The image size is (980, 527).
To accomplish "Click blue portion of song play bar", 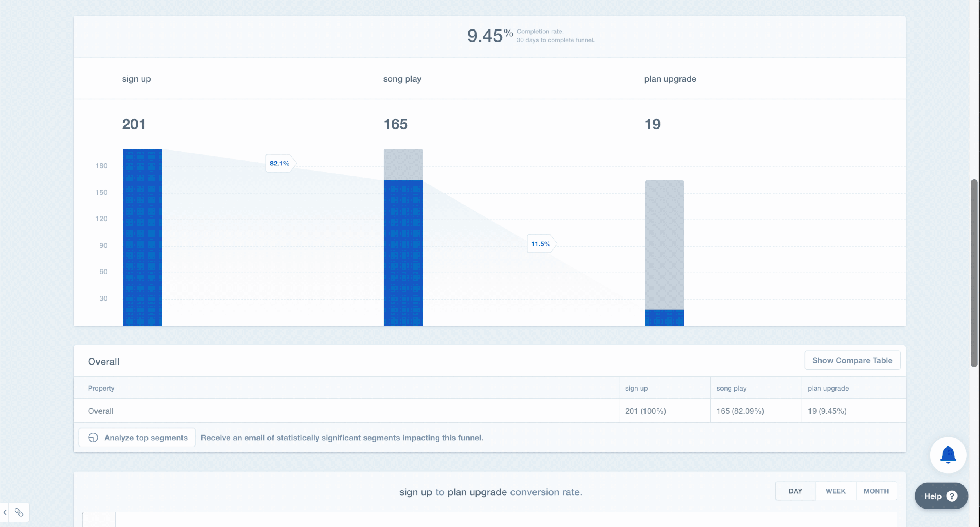I will pyautogui.click(x=403, y=253).
